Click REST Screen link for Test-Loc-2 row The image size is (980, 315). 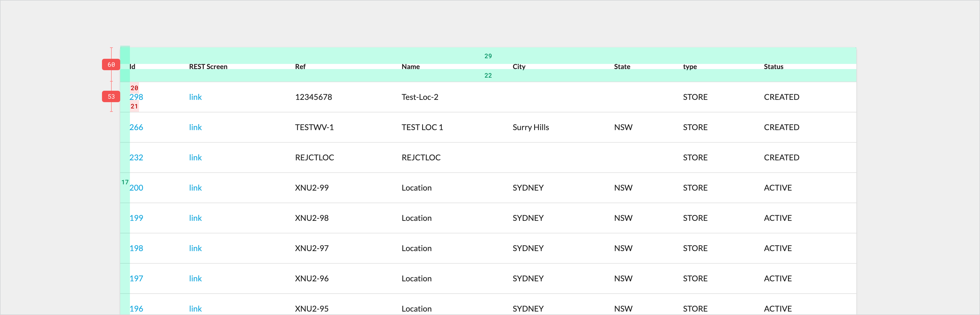195,97
